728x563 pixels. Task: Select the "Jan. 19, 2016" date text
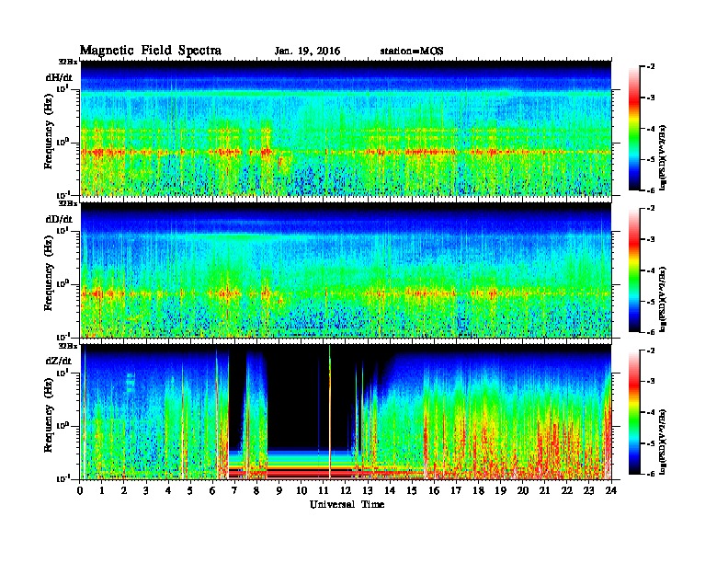307,52
